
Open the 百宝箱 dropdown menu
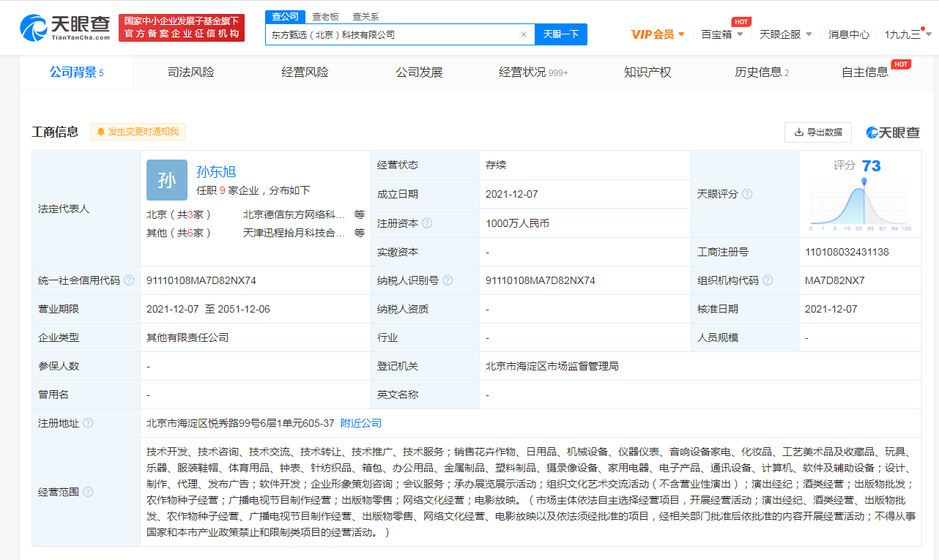click(x=722, y=34)
